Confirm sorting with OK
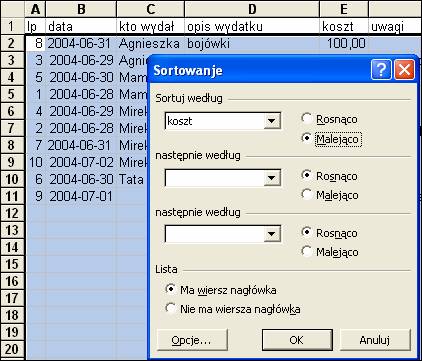The width and height of the screenshot is (422, 361). 297,340
